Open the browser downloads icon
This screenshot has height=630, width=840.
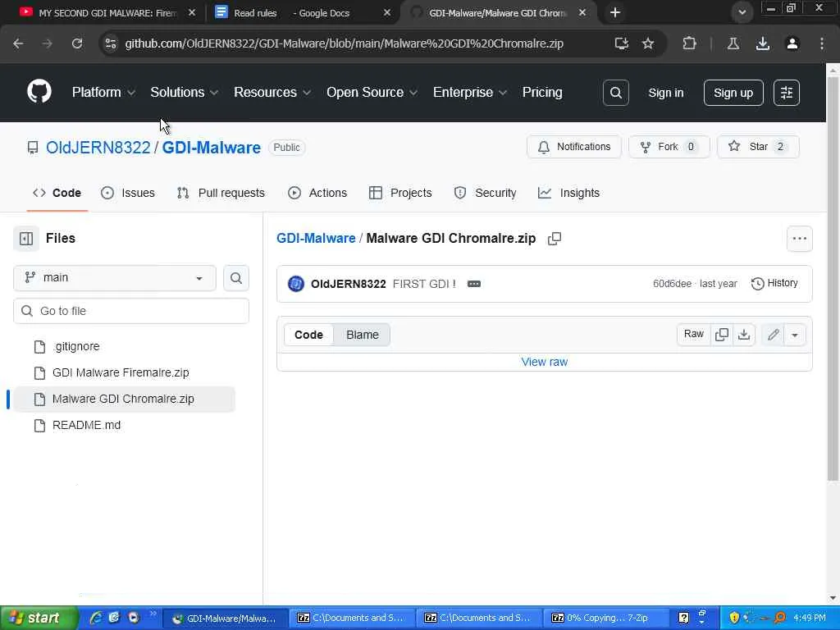[x=762, y=43]
